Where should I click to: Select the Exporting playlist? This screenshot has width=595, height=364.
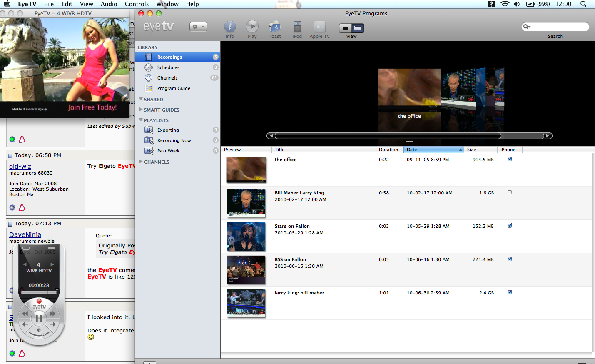coord(177,130)
